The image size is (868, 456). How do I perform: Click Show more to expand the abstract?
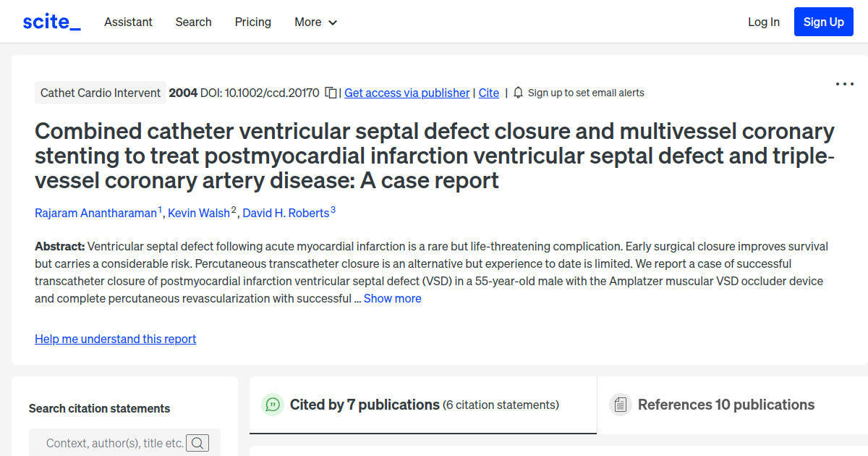[393, 298]
